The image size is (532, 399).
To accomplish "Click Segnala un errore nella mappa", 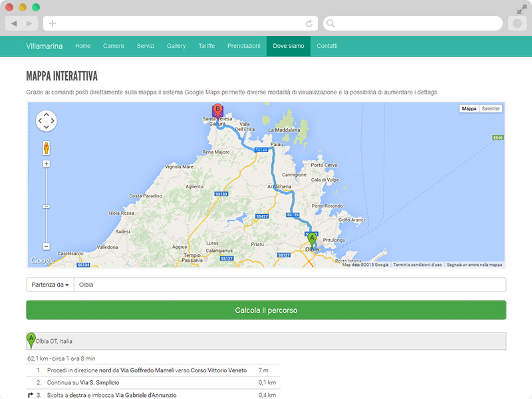I will coord(474,265).
